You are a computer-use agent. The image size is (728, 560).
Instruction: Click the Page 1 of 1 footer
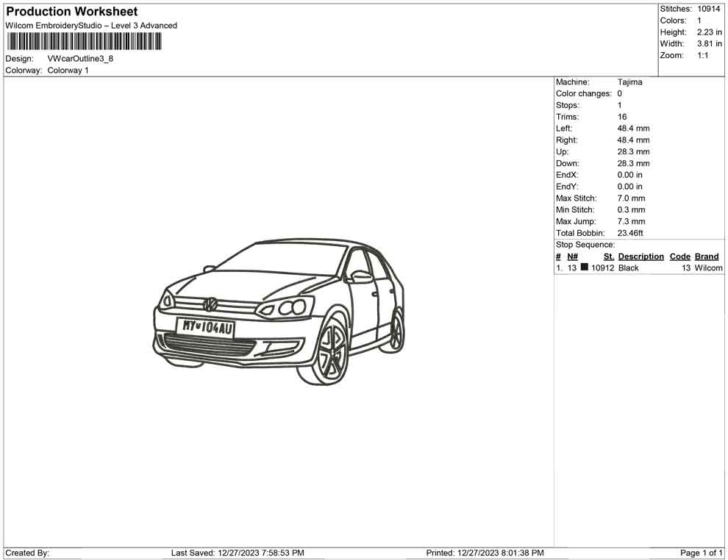click(702, 553)
